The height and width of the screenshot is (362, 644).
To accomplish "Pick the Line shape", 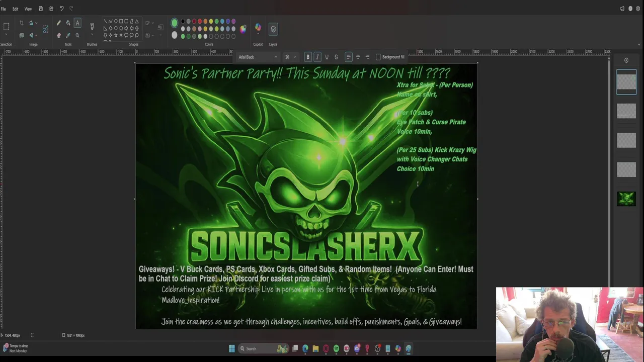I will pyautogui.click(x=105, y=22).
